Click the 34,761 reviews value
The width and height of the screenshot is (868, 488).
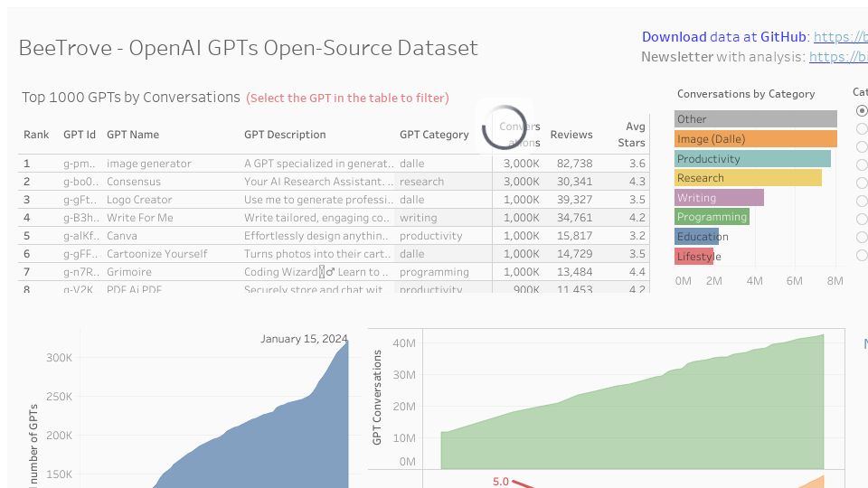pos(575,218)
